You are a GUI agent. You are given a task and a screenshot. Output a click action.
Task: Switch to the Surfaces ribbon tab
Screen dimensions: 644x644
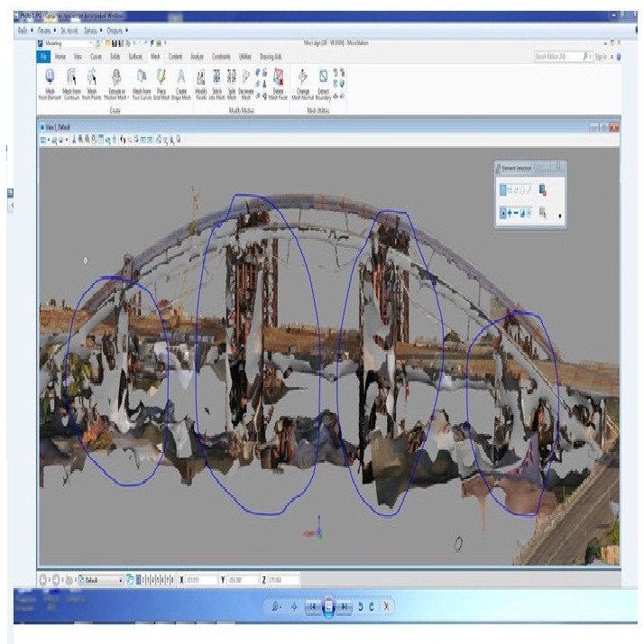[135, 57]
